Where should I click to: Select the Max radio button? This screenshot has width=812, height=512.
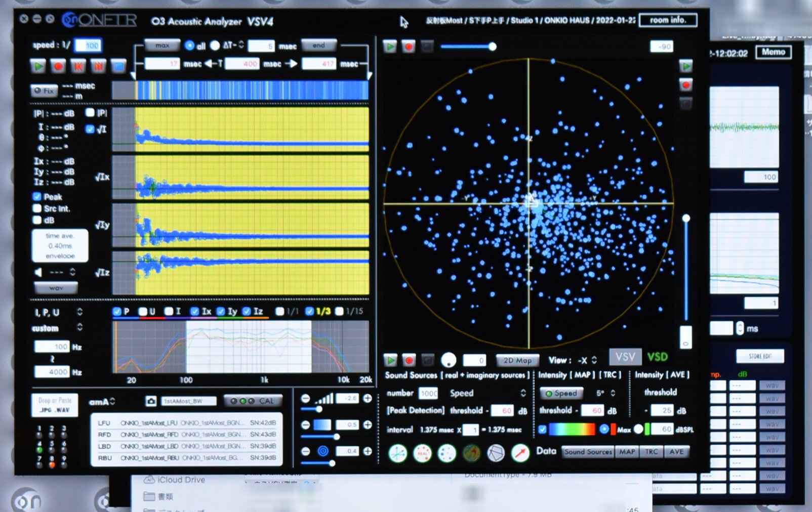(x=604, y=429)
